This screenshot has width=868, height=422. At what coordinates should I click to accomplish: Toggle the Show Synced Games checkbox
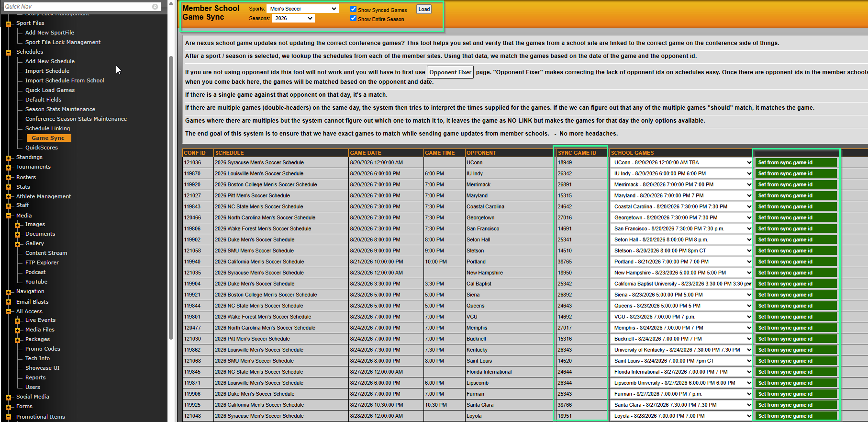coord(353,9)
